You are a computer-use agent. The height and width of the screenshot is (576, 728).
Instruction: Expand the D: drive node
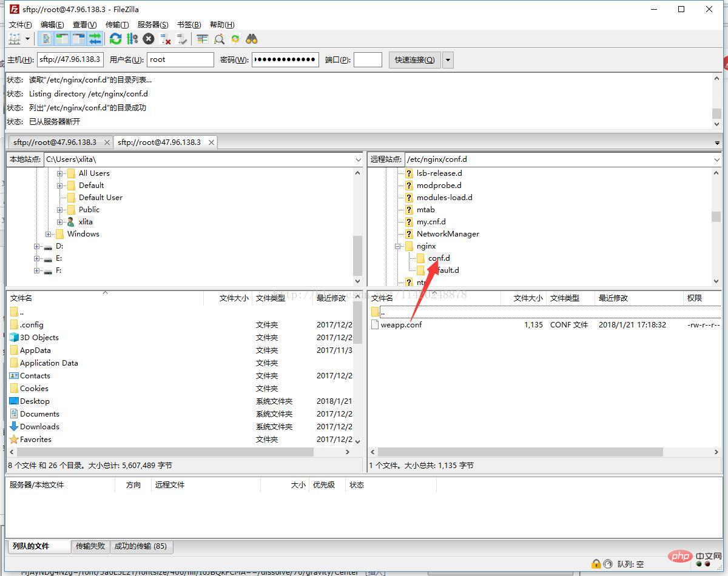point(37,246)
